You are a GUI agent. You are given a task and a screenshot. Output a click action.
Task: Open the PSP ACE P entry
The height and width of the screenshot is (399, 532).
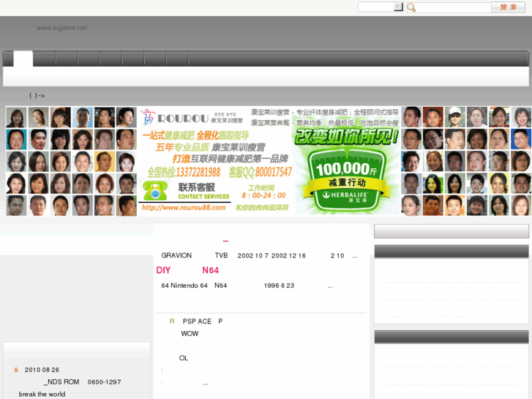click(196, 321)
